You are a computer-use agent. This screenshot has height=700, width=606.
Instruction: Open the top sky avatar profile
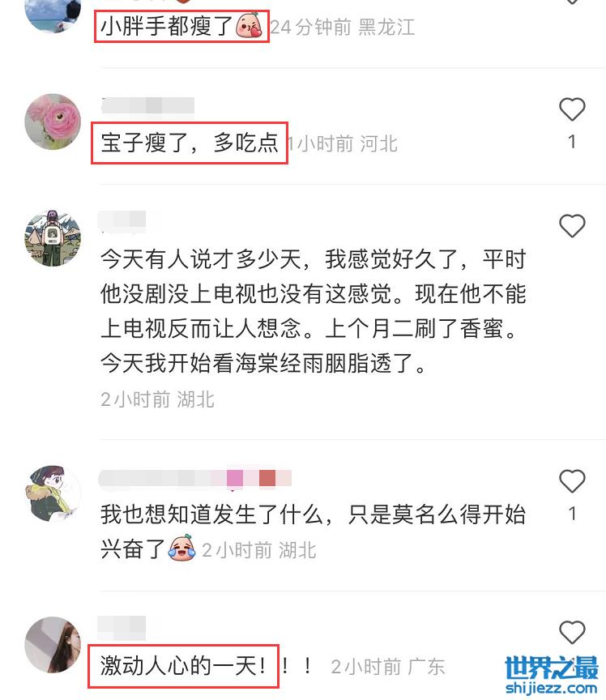53,14
